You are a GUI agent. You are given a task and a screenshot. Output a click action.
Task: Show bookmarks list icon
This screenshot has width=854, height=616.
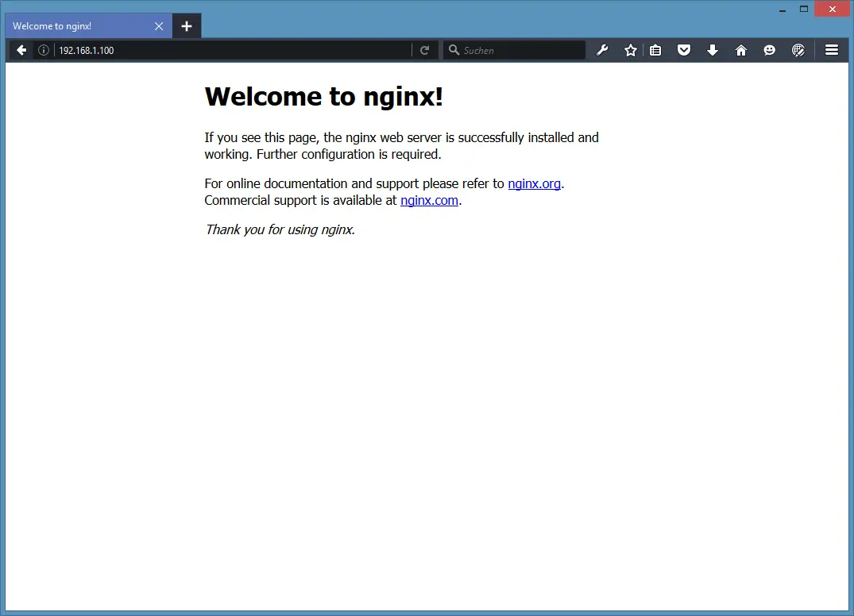(x=655, y=50)
